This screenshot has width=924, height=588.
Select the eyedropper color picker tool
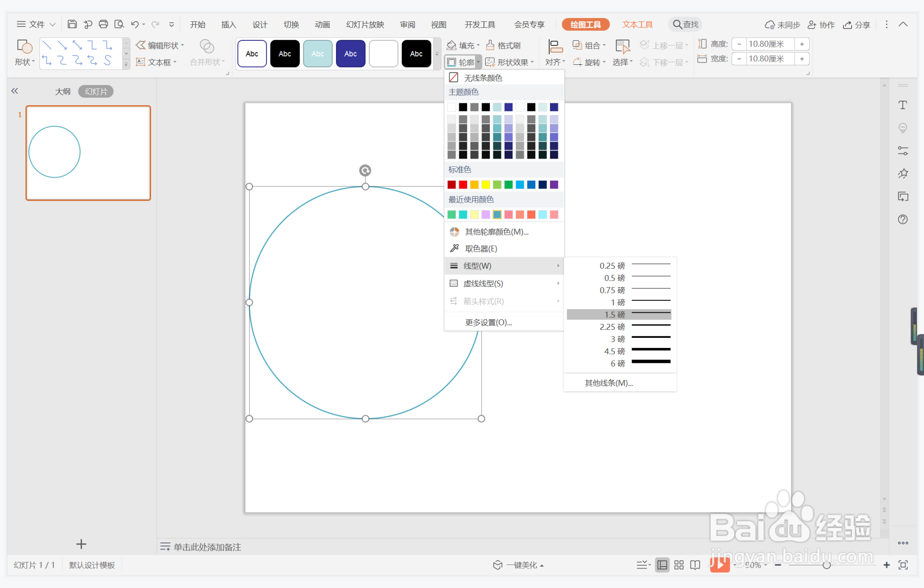click(481, 249)
